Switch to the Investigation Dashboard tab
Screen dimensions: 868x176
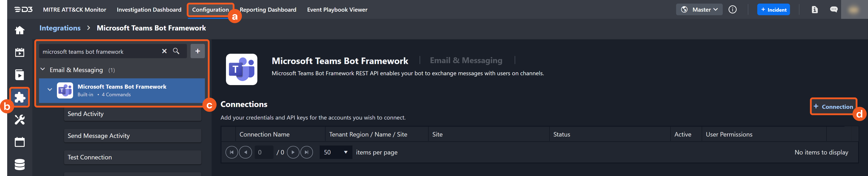click(149, 10)
